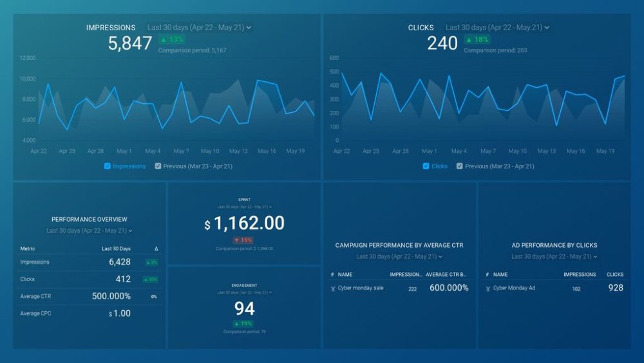Click the green change badge in Clicks row

coord(151,280)
